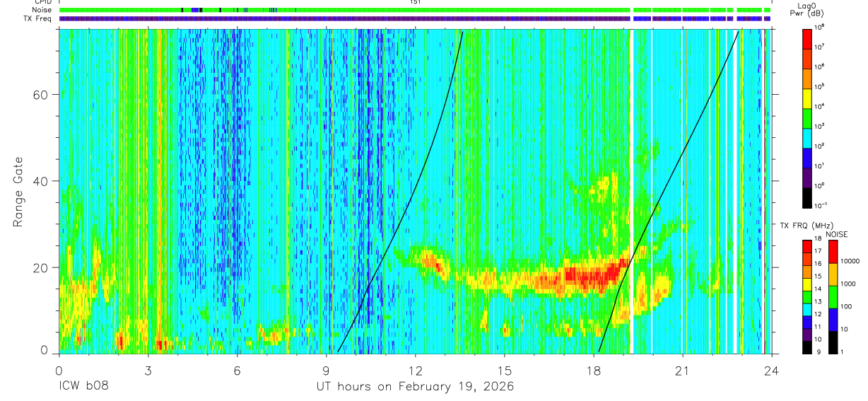
Task: Click the green segment of NOISE colorbar
Action: pos(833,296)
